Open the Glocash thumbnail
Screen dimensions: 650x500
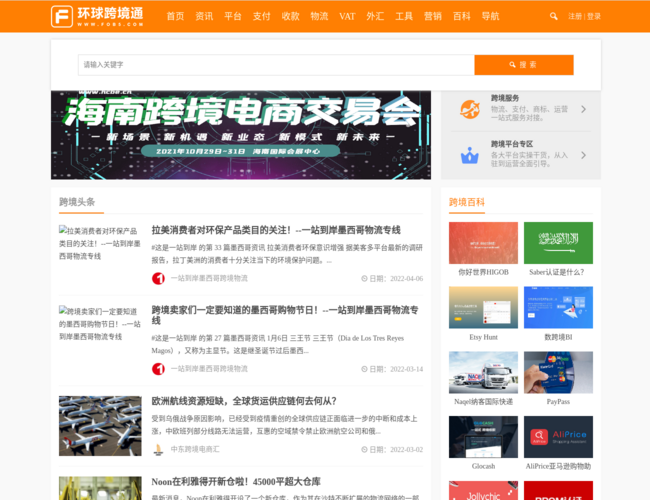[x=483, y=437]
